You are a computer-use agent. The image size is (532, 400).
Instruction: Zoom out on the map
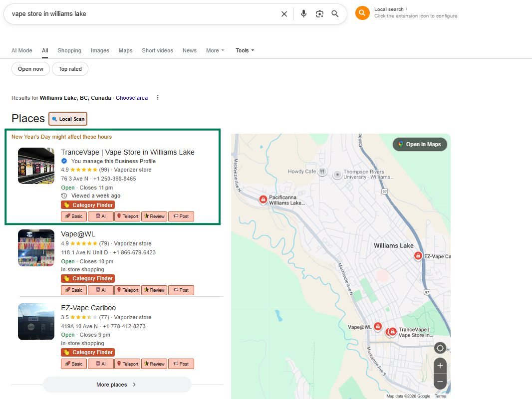440,382
